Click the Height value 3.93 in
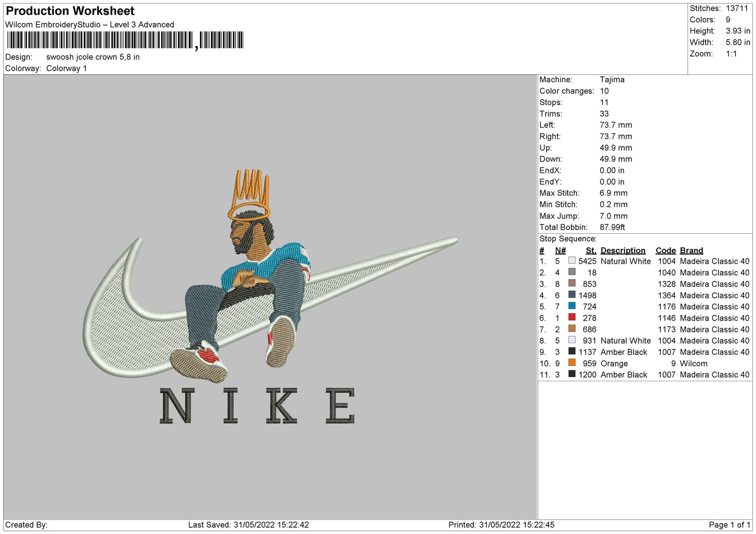The image size is (756, 534). click(x=738, y=31)
